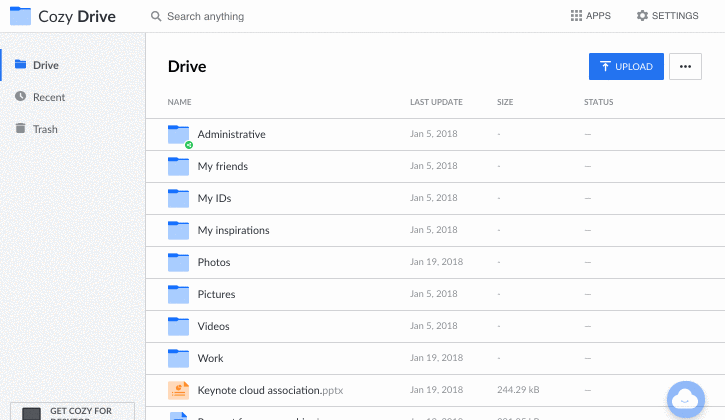Click the Photos folder icon
725x420 pixels.
point(178,262)
